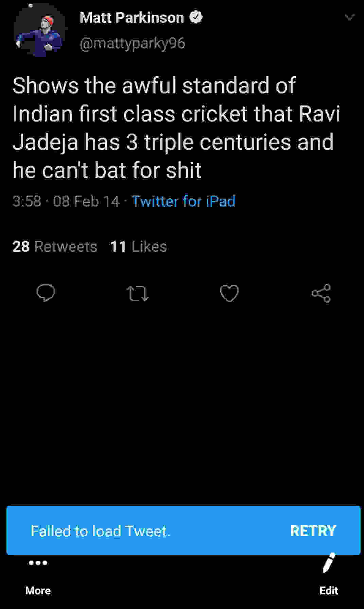Tap the share icon under the tweet

pos(321,293)
